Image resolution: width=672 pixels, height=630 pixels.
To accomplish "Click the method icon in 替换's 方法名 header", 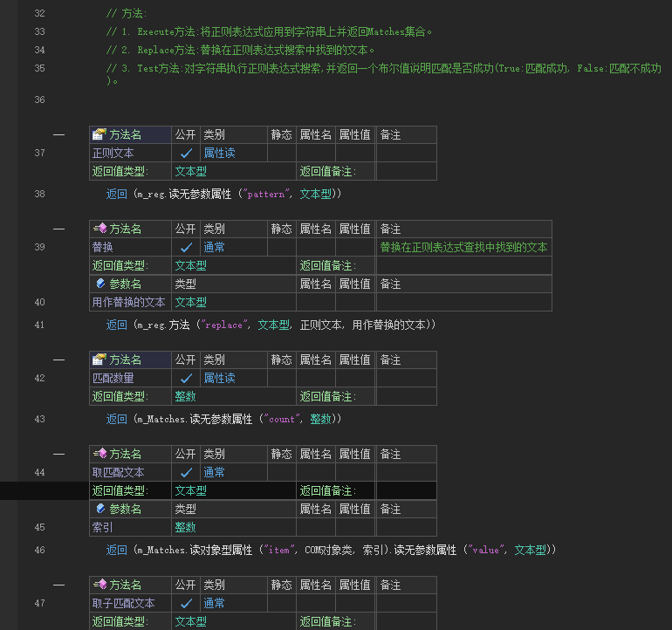I will [x=99, y=229].
